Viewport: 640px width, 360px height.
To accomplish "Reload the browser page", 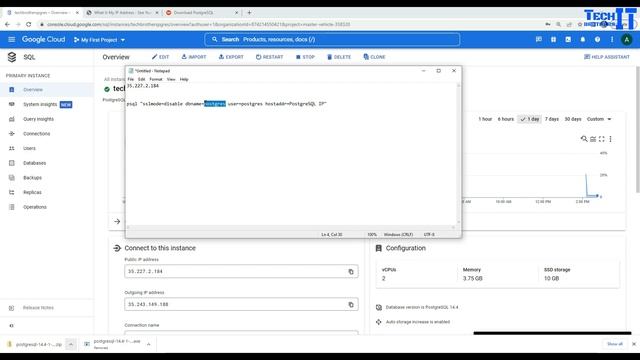I will tap(29, 24).
